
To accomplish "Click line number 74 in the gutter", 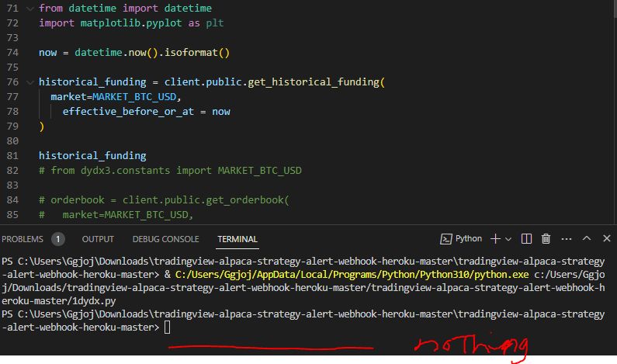I will [x=12, y=53].
